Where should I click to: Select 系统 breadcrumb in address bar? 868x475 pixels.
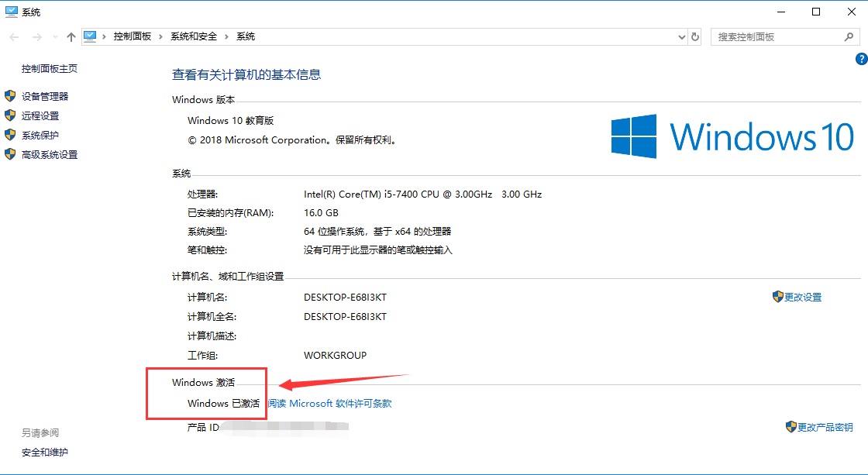(x=245, y=36)
